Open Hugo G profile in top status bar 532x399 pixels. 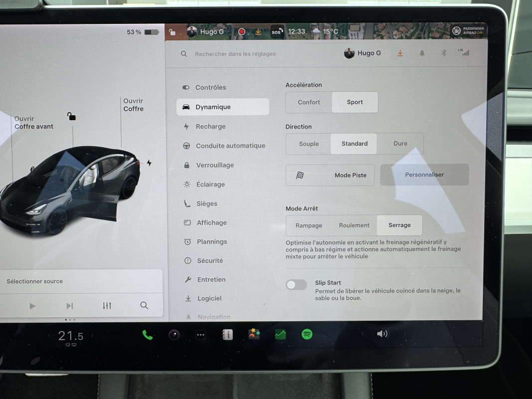[205, 32]
